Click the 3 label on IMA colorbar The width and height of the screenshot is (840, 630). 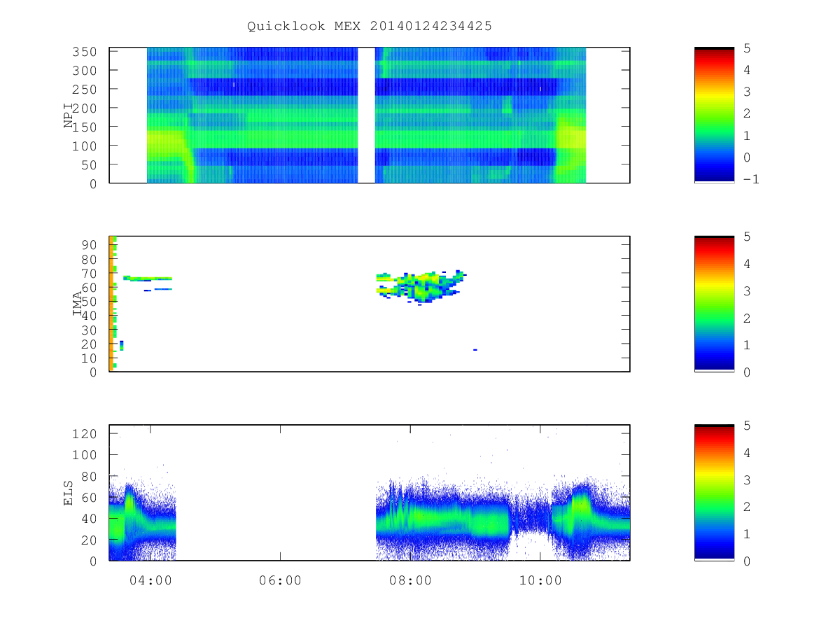pos(747,290)
